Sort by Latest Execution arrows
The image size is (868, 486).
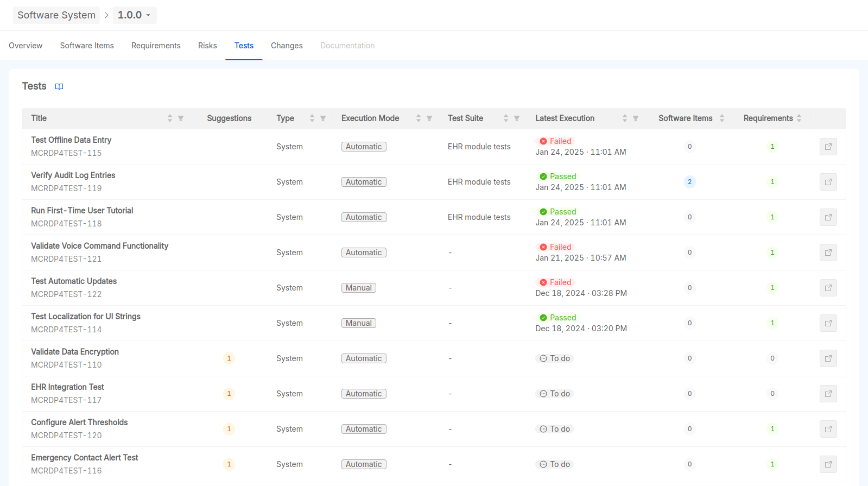click(x=625, y=118)
